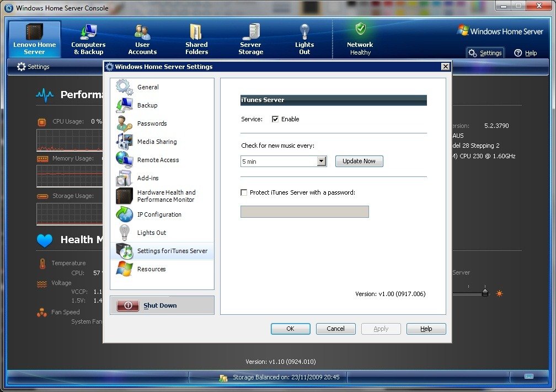Open the Lenovo Home Server tab

[x=34, y=39]
